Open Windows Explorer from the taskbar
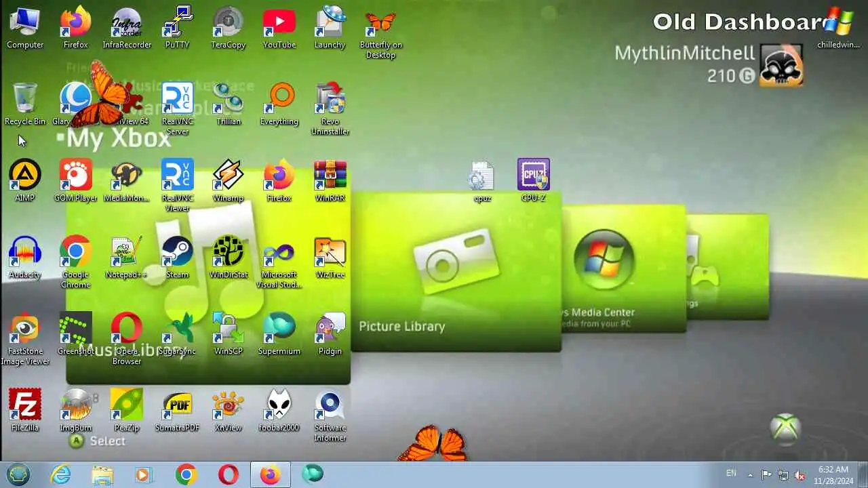Screen dimensions: 868x488 coord(102,475)
